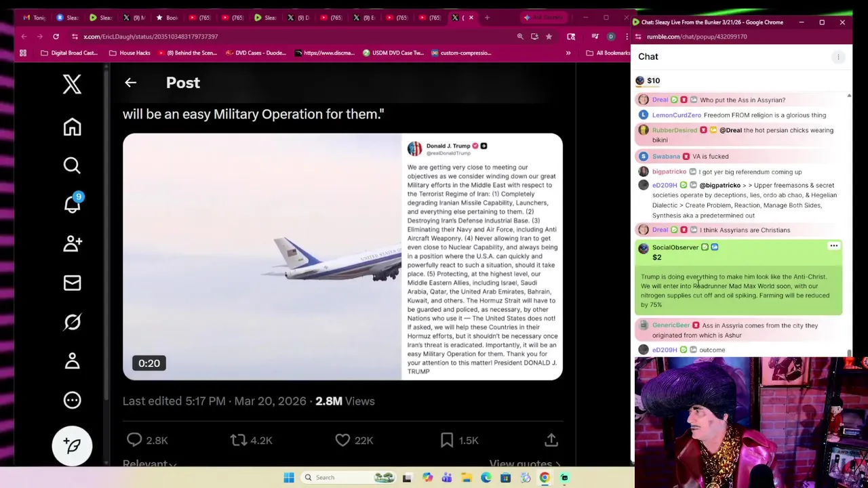Click username GenericBeer in chat
The image size is (868, 488).
[671, 325]
